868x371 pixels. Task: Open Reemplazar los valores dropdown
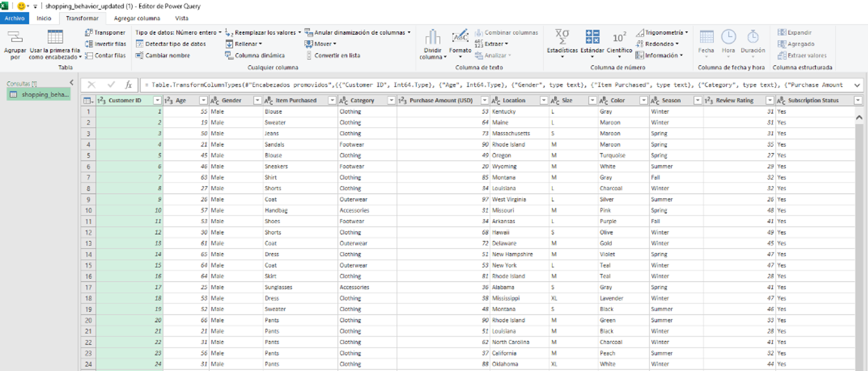[262, 33]
